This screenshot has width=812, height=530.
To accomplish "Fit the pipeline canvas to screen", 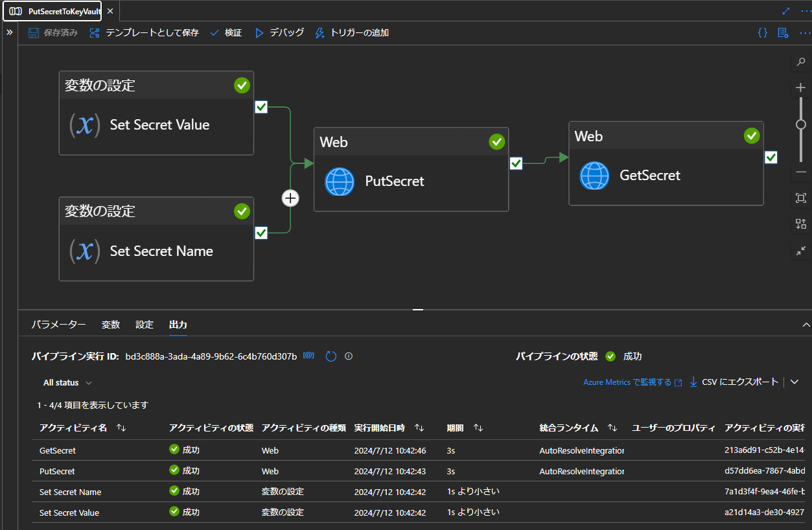I will click(801, 198).
